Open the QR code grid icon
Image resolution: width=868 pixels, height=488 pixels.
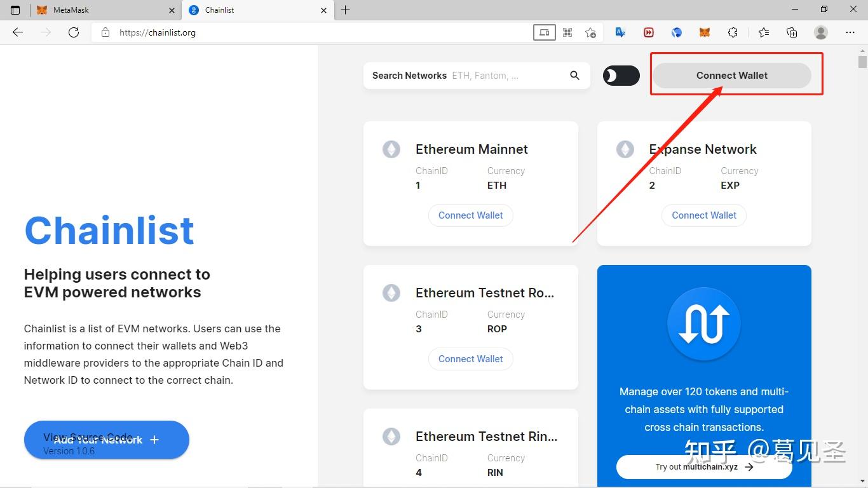tap(567, 32)
